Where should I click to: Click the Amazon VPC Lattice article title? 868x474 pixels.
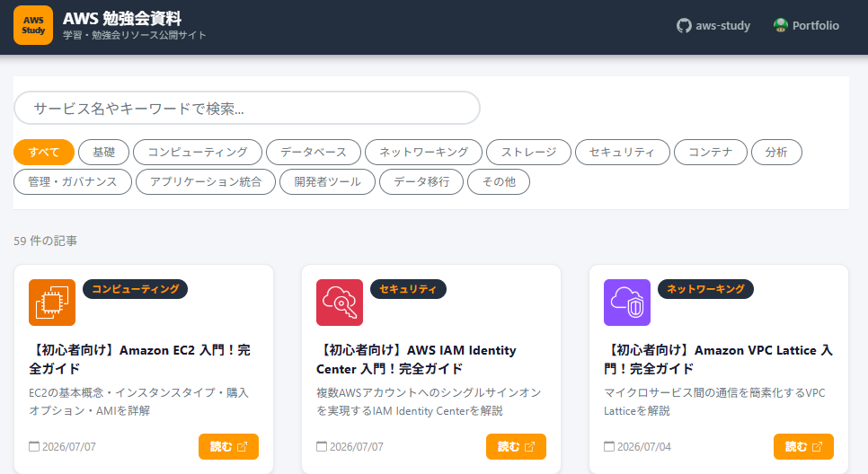(718, 359)
